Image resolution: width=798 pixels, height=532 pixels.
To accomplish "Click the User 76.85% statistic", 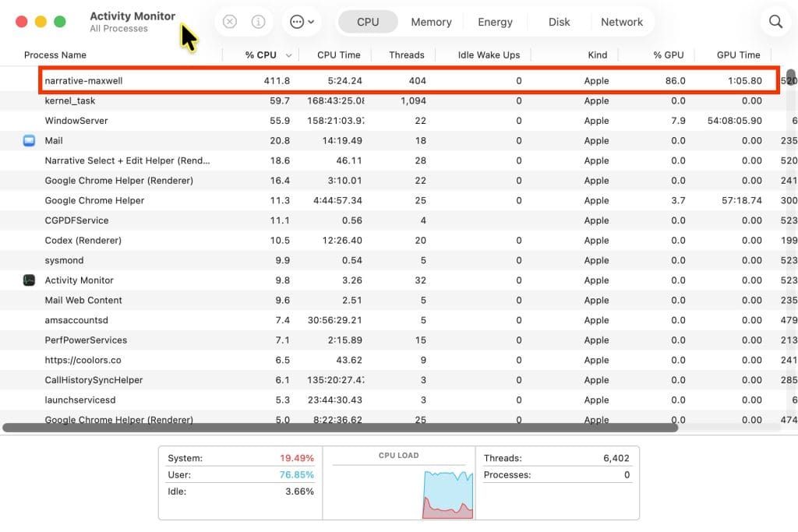I will (241, 475).
